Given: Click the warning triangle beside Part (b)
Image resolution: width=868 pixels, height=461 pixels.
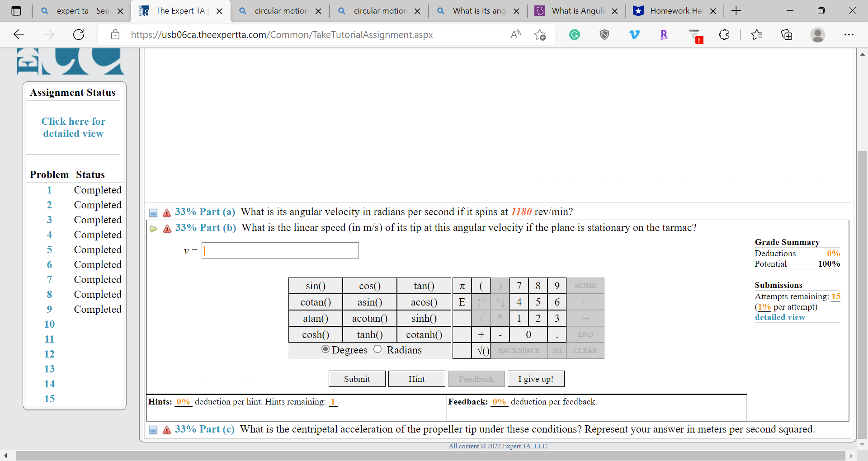Looking at the screenshot, I should 167,229.
